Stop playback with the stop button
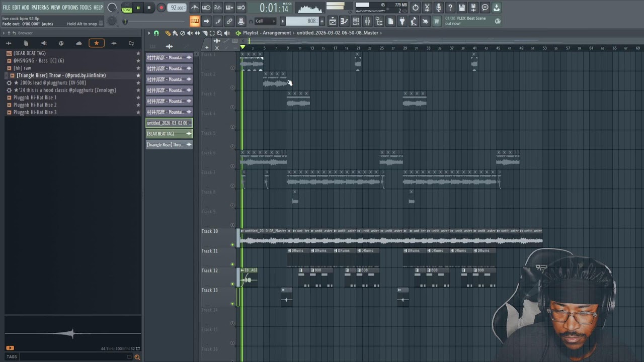Viewport: 644px width, 362px height. 149,8
